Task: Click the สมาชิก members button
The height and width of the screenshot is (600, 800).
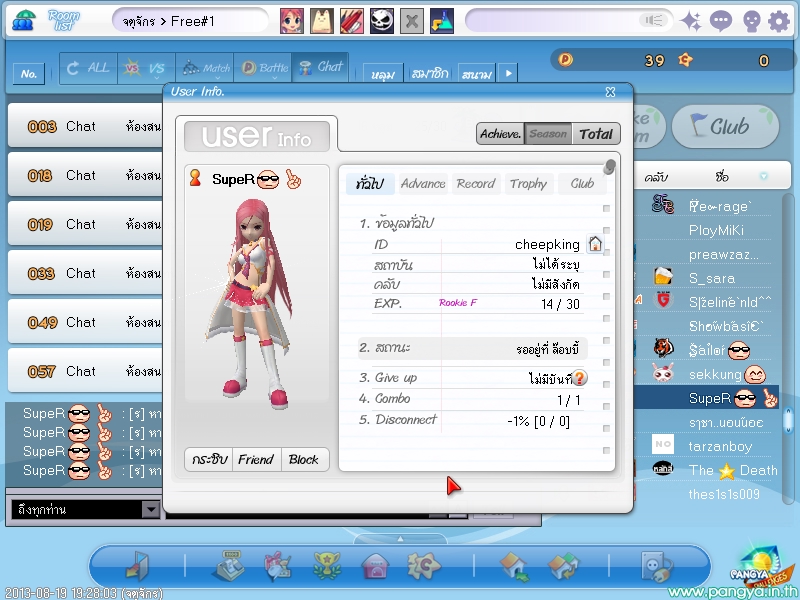Action: (430, 73)
